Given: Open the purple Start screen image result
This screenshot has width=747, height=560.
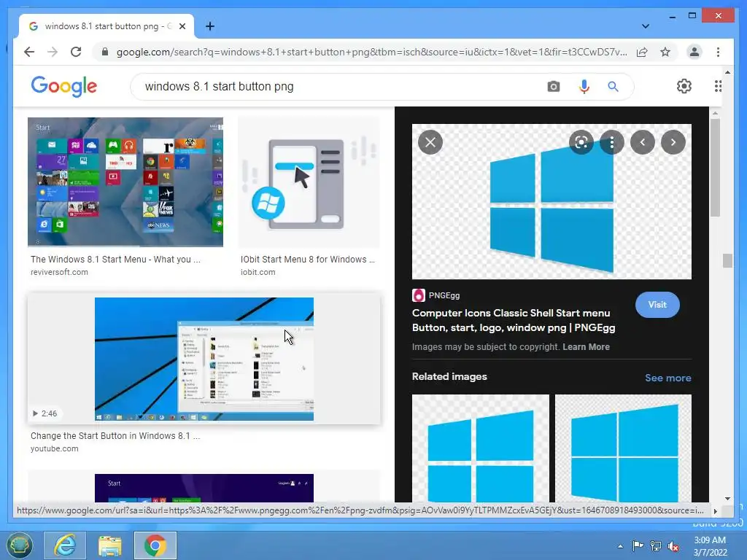Looking at the screenshot, I should click(204, 488).
